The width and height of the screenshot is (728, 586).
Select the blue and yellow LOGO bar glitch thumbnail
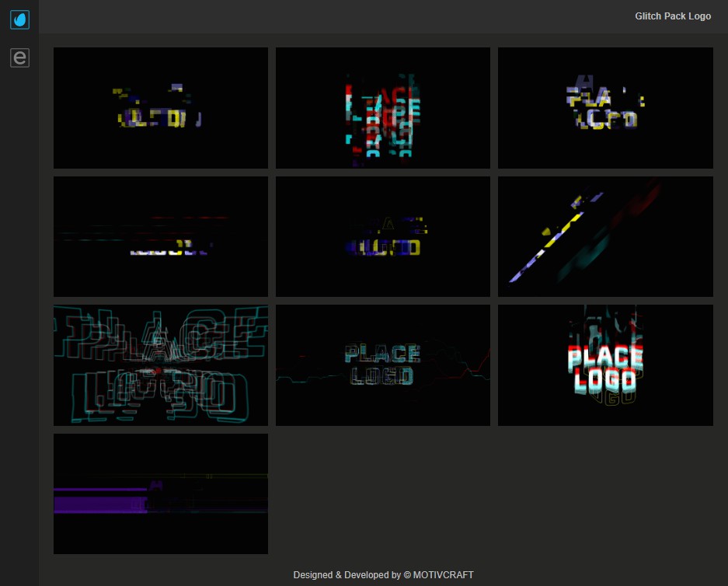click(382, 236)
